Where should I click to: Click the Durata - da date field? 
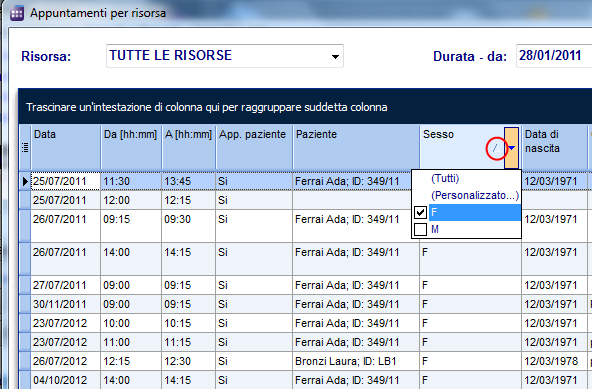[x=553, y=56]
